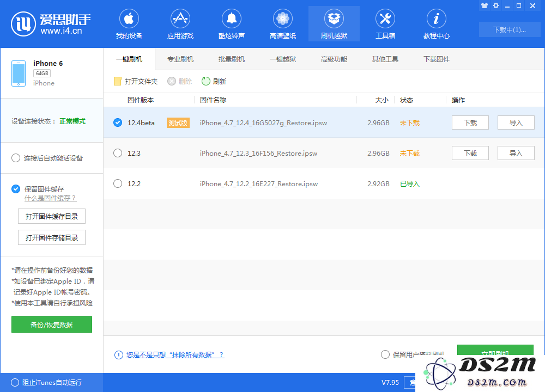Open settings gear in title bar
Viewport: 545px width, 392px height.
click(496, 5)
